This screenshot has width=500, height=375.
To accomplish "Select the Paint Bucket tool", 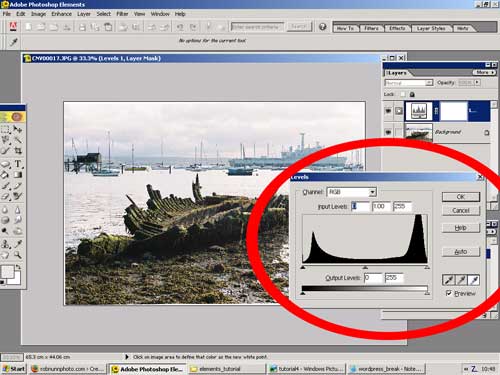I will 5,175.
